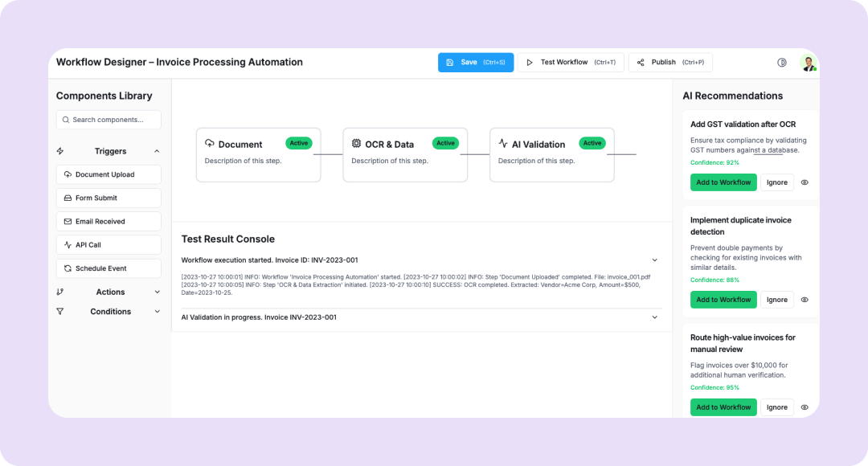The height and width of the screenshot is (466, 868).
Task: Toggle preview eye for duplicate invoice detection
Action: coord(805,300)
